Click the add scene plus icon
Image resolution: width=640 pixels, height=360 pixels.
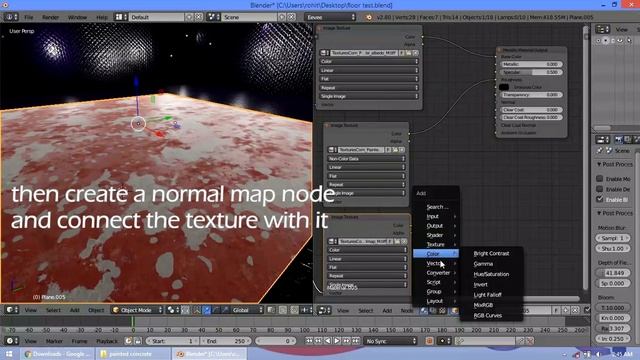pyautogui.click(x=282, y=17)
